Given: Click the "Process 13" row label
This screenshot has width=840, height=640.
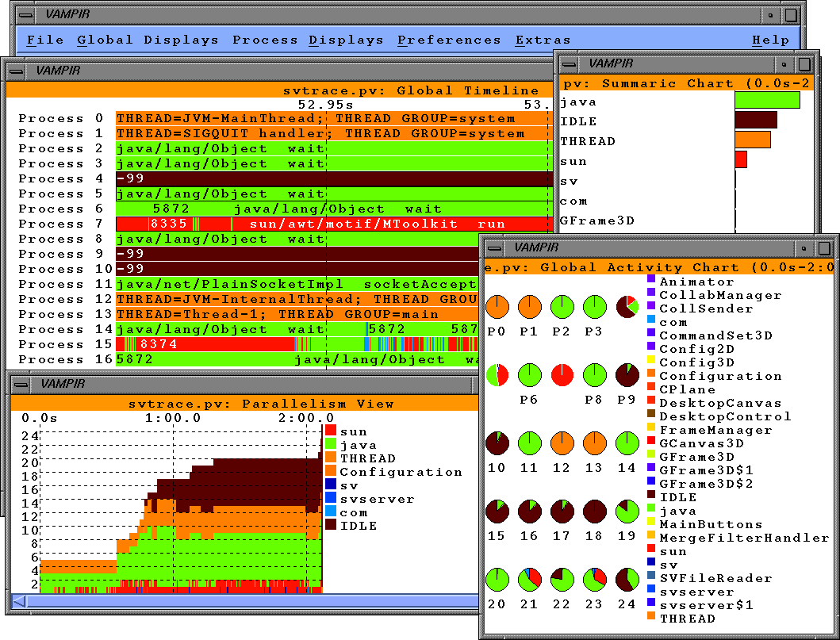Looking at the screenshot, I should pyautogui.click(x=65, y=314).
